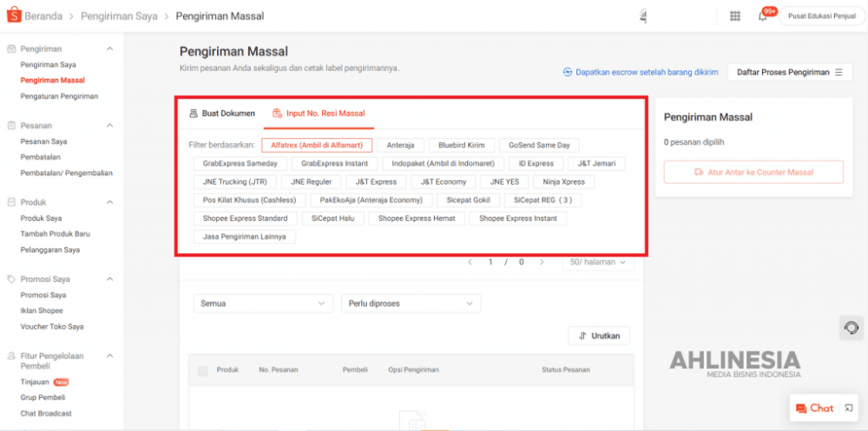Open the 50/halaman page size dropdown
Image resolution: width=868 pixels, height=431 pixels.
tap(598, 262)
